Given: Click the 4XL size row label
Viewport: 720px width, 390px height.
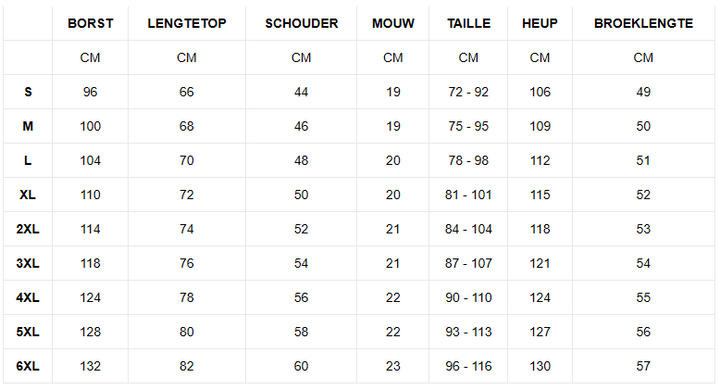Looking at the screenshot, I should [x=28, y=298].
